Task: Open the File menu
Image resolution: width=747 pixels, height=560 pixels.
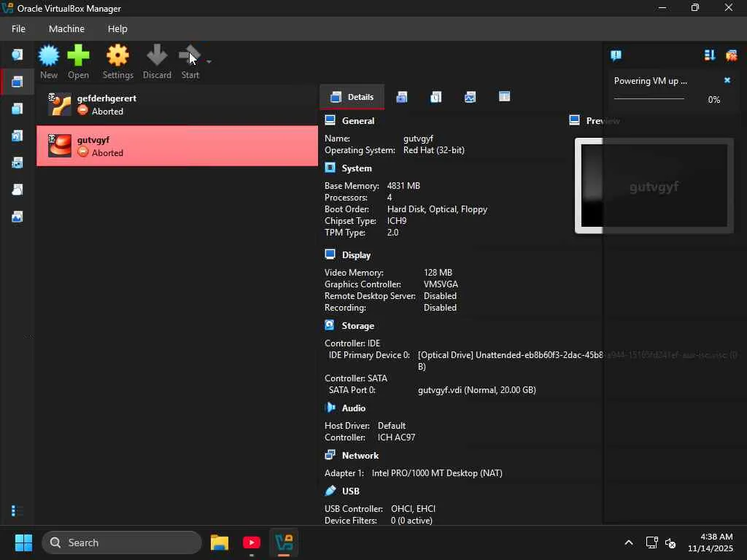Action: [x=18, y=29]
